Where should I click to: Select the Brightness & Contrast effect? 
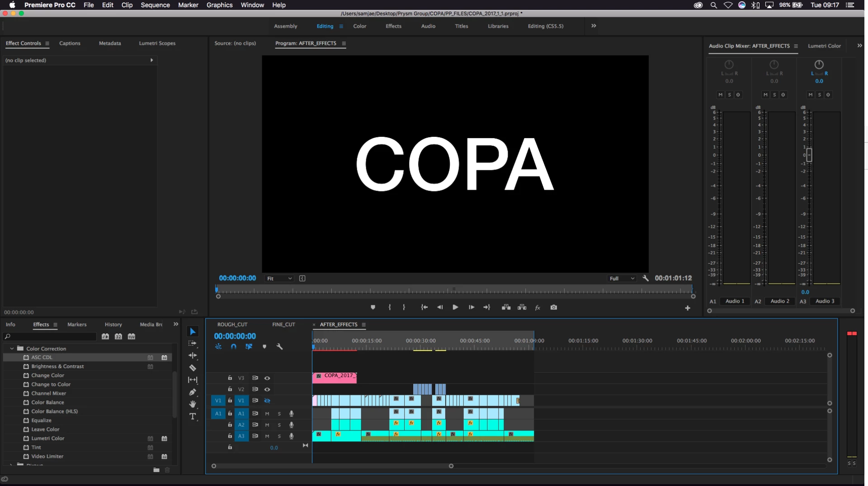[x=57, y=366]
